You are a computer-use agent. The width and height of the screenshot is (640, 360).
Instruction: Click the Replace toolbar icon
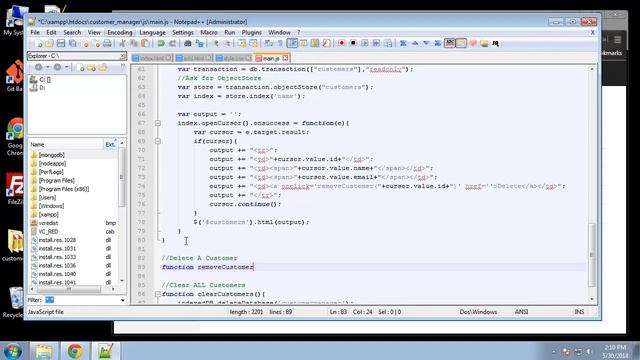[199, 43]
